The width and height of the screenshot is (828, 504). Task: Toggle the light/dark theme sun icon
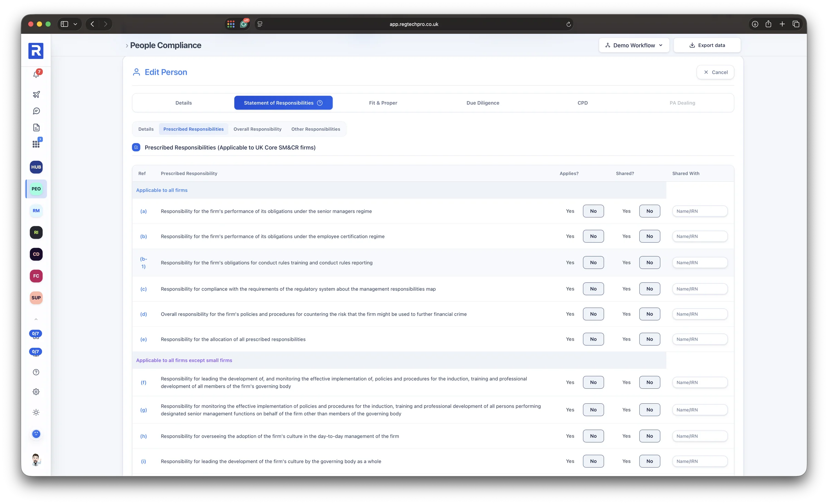(x=36, y=413)
